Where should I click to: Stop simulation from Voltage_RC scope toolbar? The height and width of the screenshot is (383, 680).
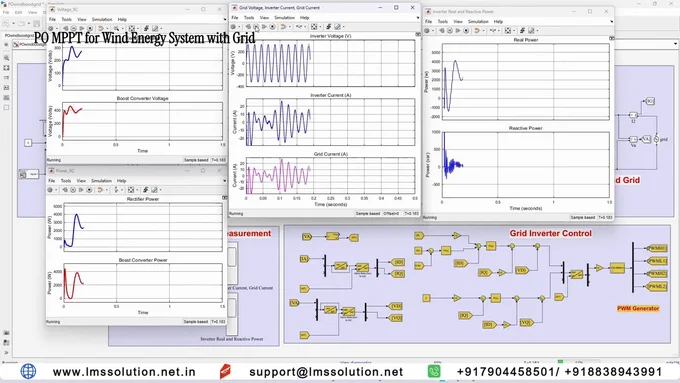click(x=90, y=28)
